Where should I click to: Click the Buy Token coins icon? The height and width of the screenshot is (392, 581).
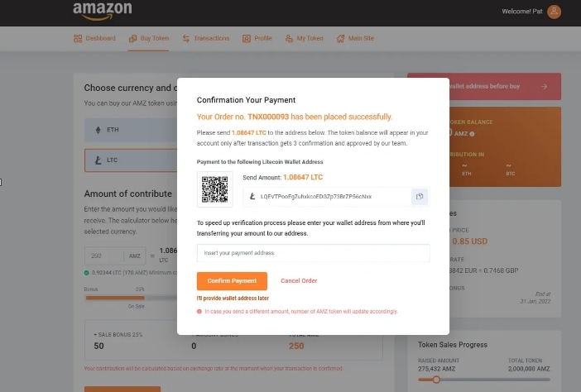coord(132,39)
